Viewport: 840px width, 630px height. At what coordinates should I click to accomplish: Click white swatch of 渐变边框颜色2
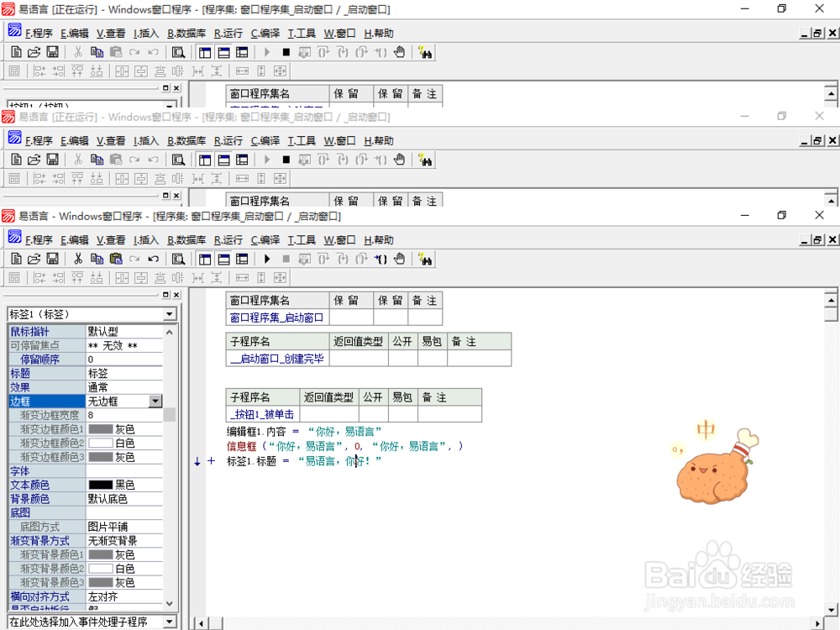[101, 443]
